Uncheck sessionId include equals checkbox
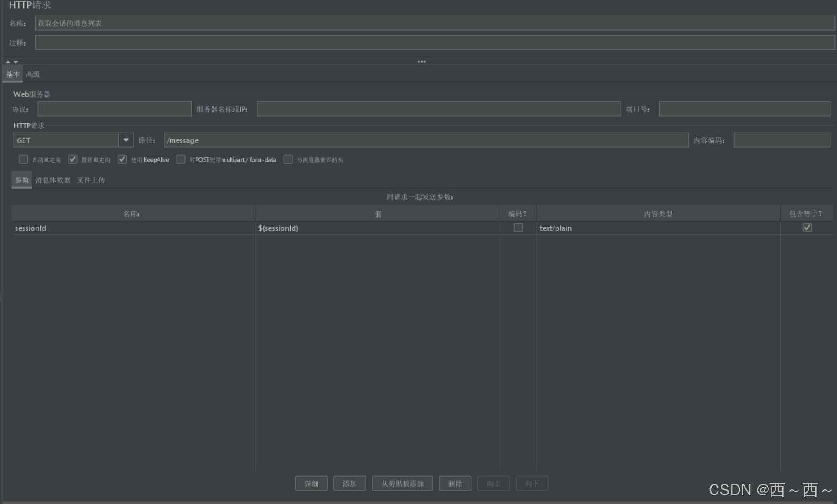 coord(807,228)
